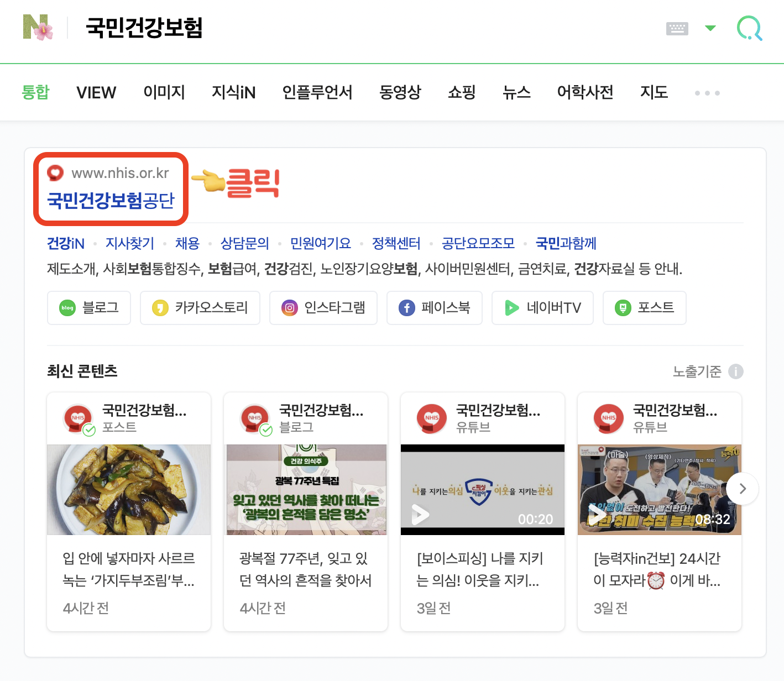This screenshot has height=681, width=784.
Task: Play the 00:20 voice phishing video
Action: (x=483, y=490)
